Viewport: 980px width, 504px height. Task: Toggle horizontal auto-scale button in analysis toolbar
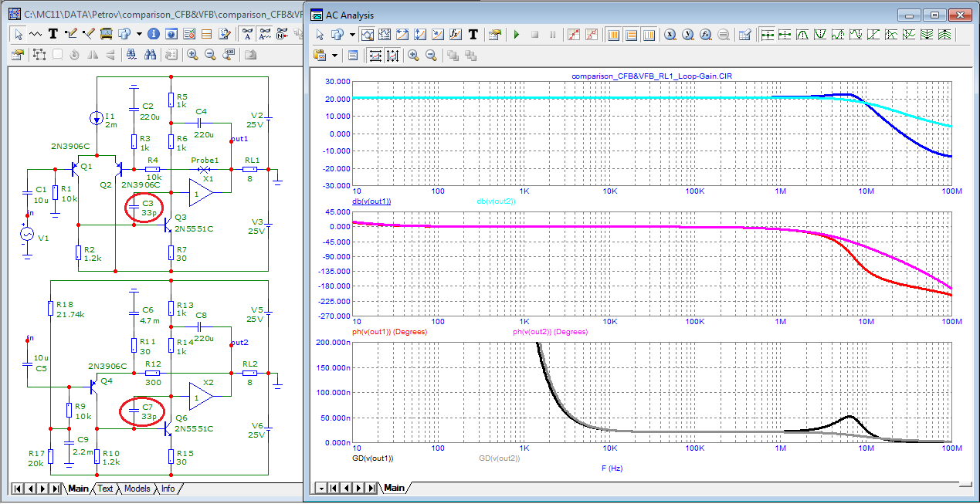coord(375,56)
